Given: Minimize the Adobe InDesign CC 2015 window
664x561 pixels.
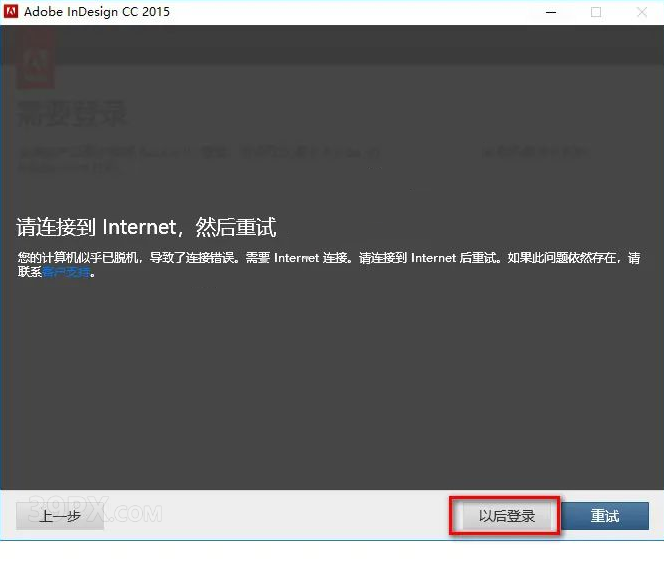Looking at the screenshot, I should click(x=551, y=12).
